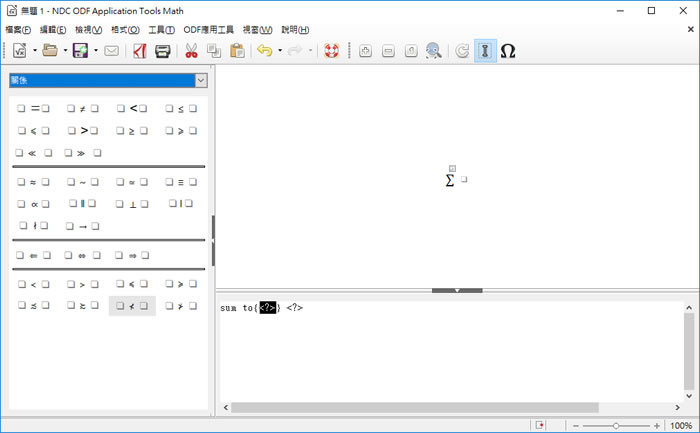Insert the much greater than (≫) relation
This screenshot has width=700, height=433.
(83, 153)
